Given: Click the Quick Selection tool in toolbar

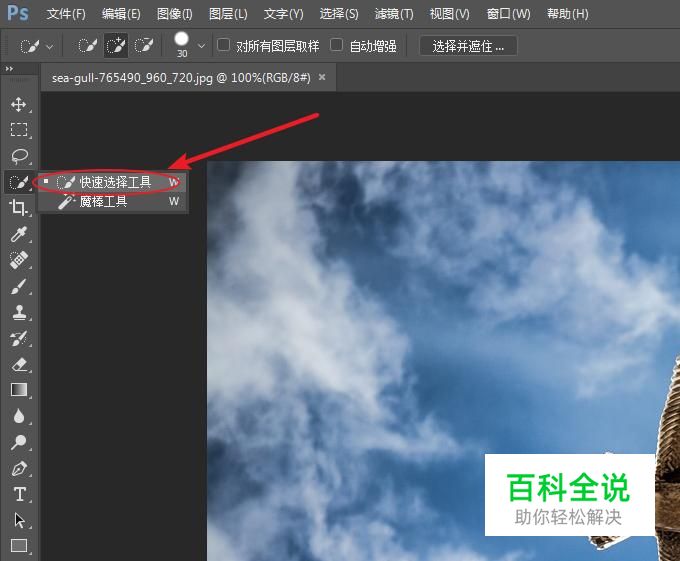Looking at the screenshot, I should pyautogui.click(x=19, y=182).
